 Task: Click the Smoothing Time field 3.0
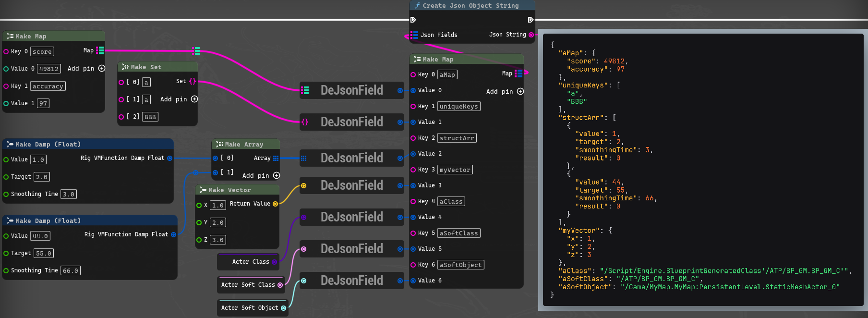pyautogui.click(x=69, y=194)
